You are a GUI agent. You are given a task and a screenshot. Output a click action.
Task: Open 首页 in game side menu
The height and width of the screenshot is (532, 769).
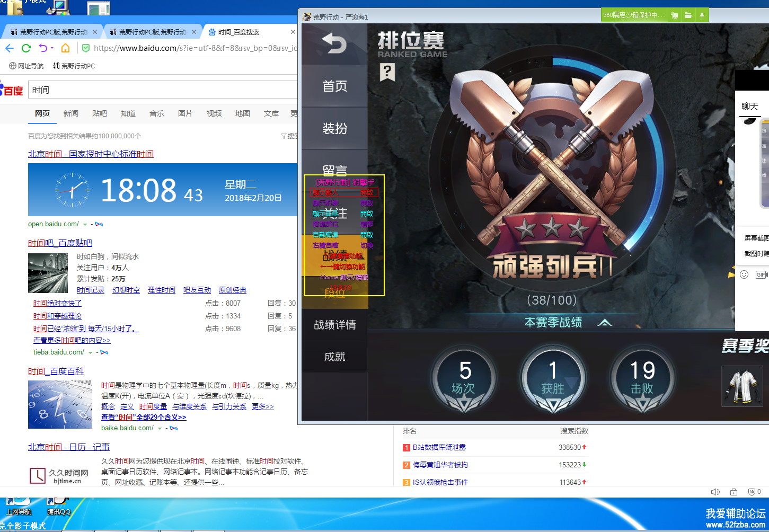click(x=335, y=86)
